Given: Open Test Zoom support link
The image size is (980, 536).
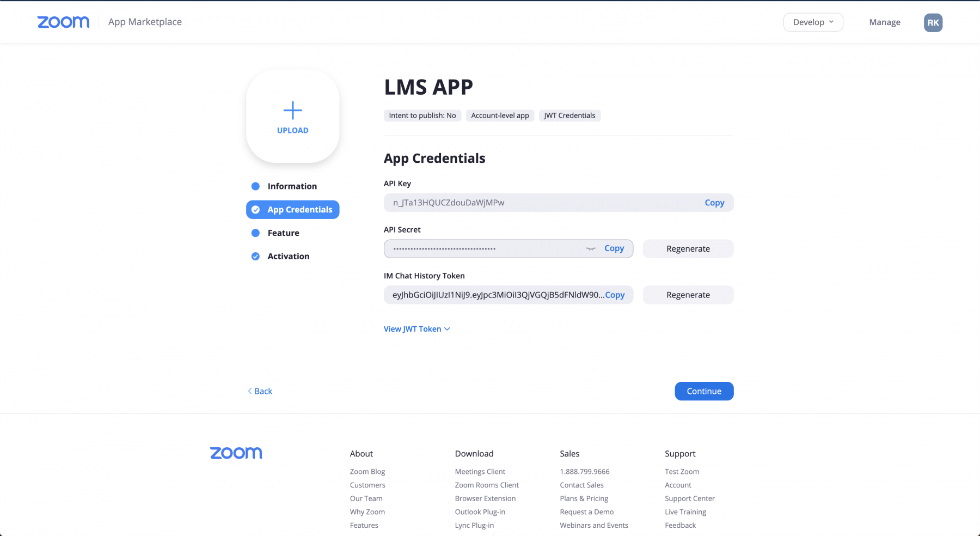Looking at the screenshot, I should 682,472.
